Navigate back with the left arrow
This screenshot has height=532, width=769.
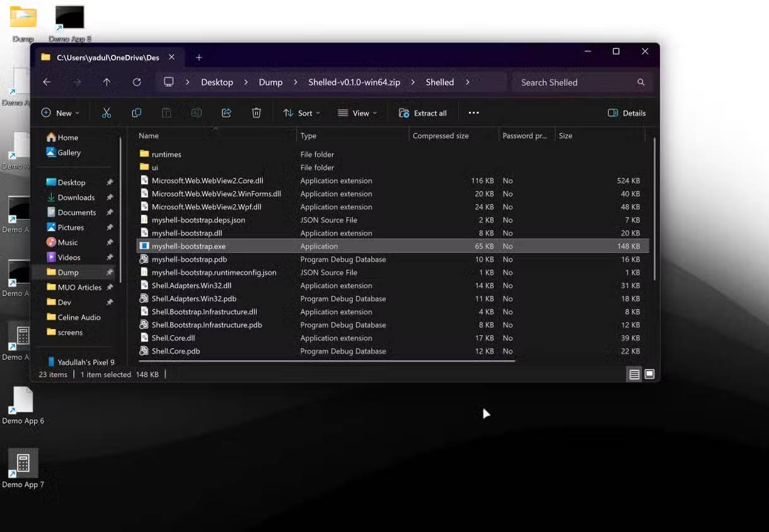[x=47, y=82]
